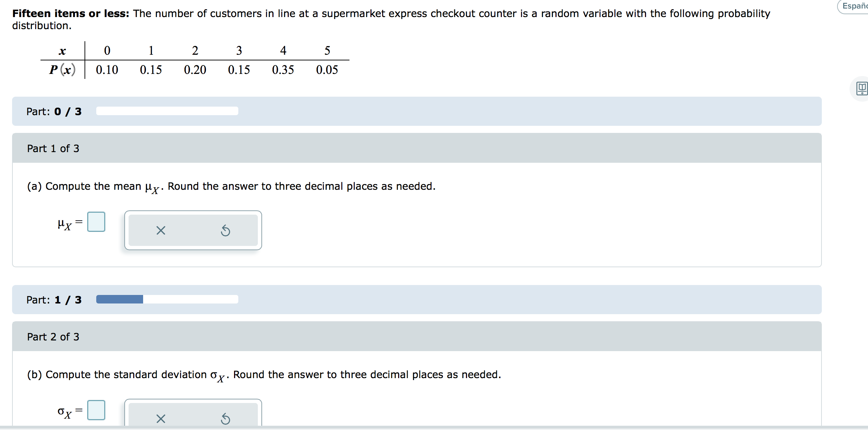Select the Part 1 of 3 header
Image resolution: width=868 pixels, height=430 pixels.
(x=53, y=148)
